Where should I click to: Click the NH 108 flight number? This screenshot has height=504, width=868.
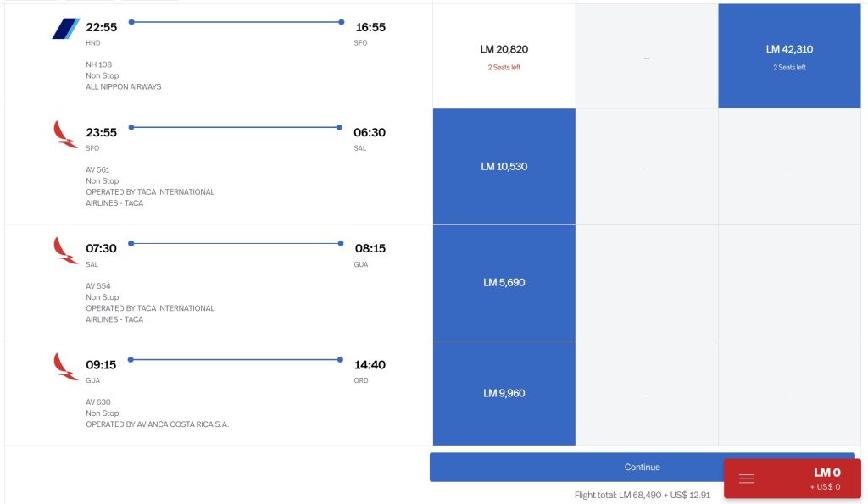[98, 64]
